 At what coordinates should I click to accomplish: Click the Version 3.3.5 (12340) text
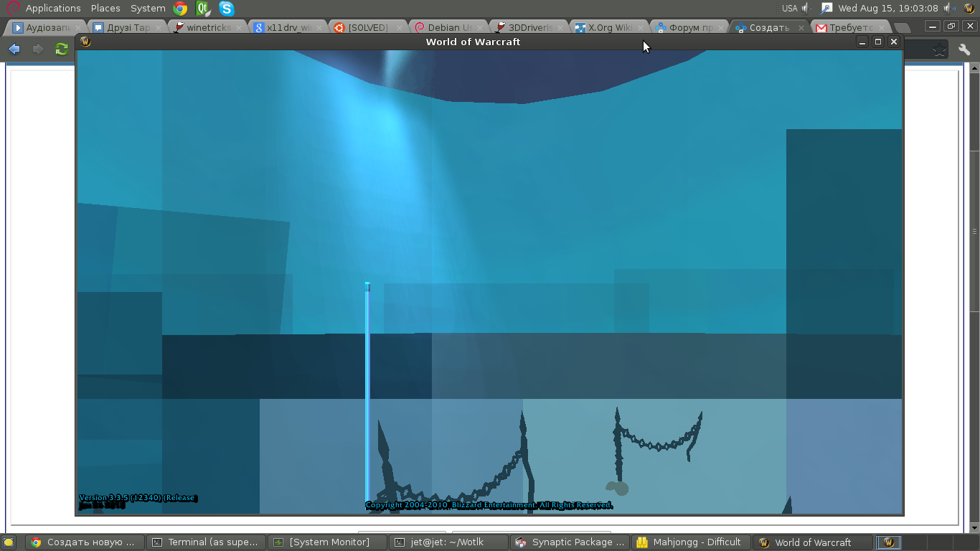(137, 498)
